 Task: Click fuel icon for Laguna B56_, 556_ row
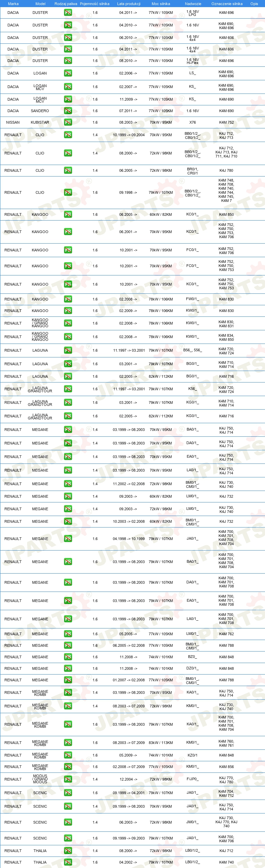68,350
